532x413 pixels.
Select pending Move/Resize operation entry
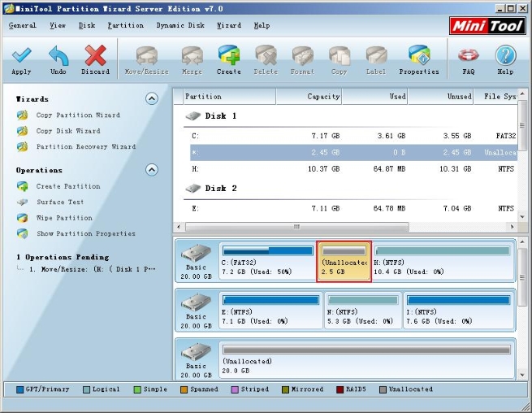pyautogui.click(x=92, y=269)
